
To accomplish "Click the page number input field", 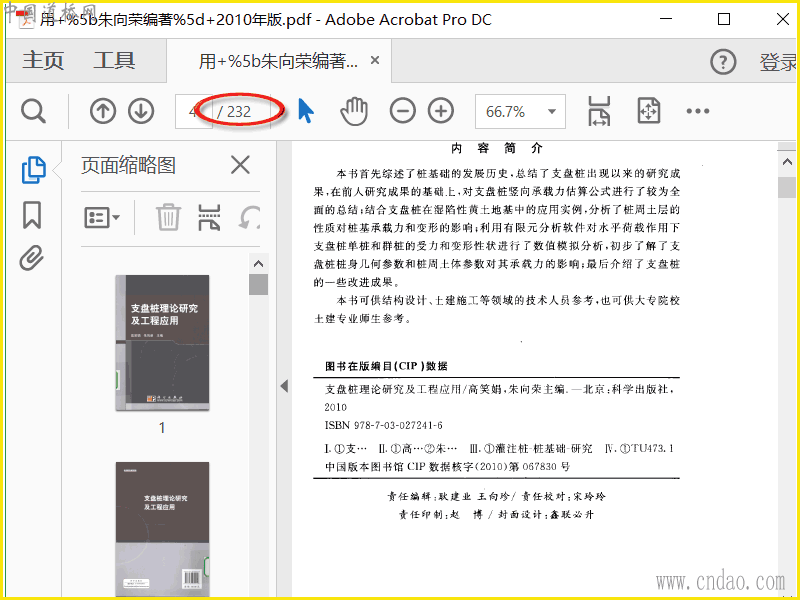I will pyautogui.click(x=193, y=111).
